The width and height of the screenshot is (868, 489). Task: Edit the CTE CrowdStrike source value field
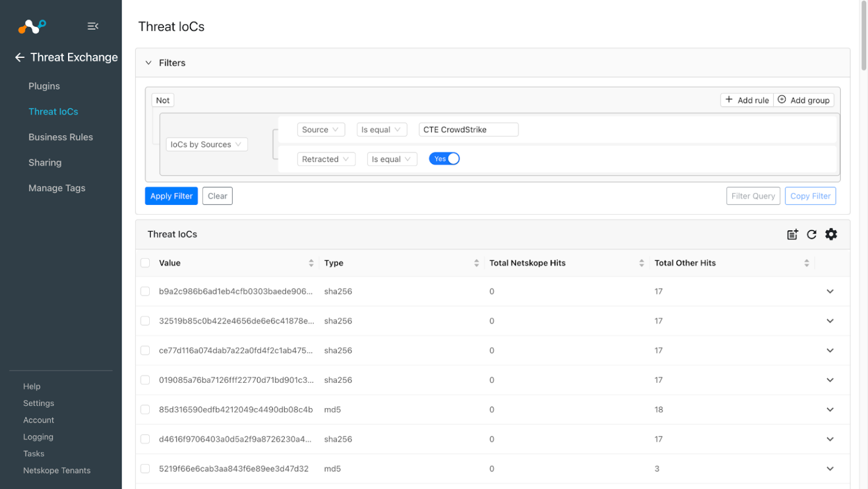coord(468,129)
